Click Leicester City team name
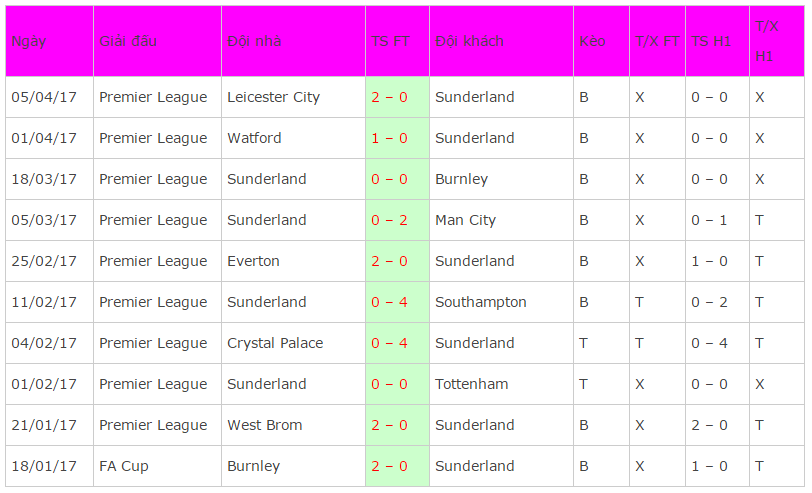 click(273, 97)
